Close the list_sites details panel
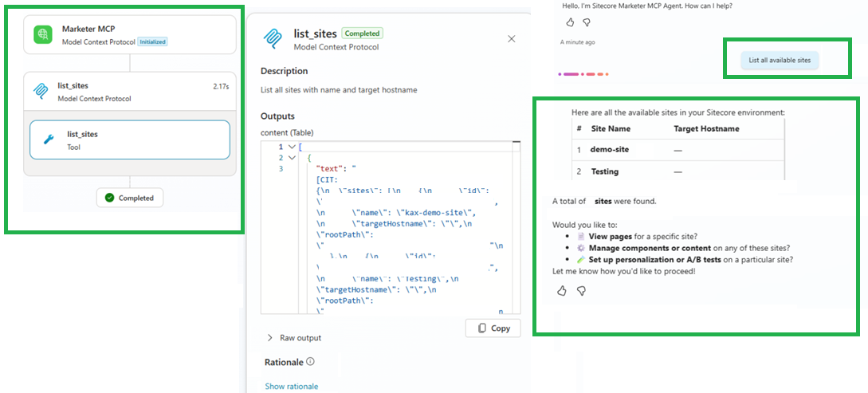The width and height of the screenshot is (868, 393). [x=512, y=39]
